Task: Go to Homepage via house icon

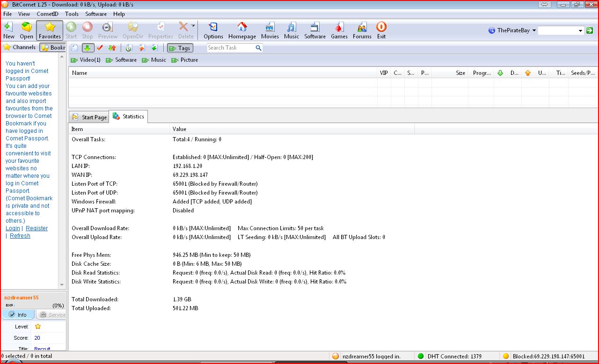Action: 242,30
